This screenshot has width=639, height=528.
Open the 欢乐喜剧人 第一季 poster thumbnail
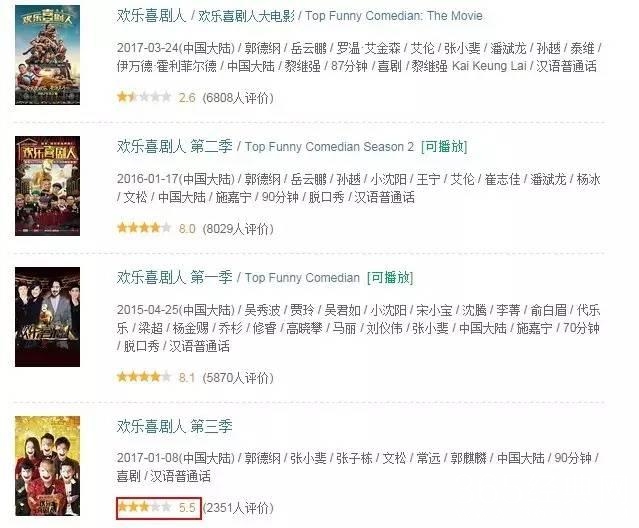47,317
